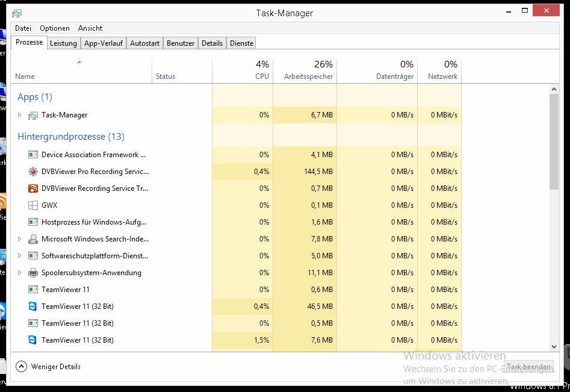Switch to the Autostart tab
570x392 pixels.
[x=144, y=43]
